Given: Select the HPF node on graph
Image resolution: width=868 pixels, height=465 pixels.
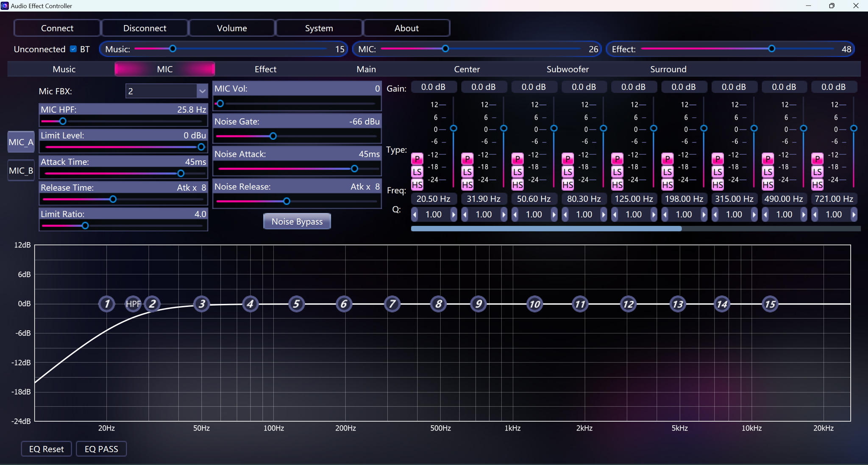Looking at the screenshot, I should pyautogui.click(x=133, y=304).
